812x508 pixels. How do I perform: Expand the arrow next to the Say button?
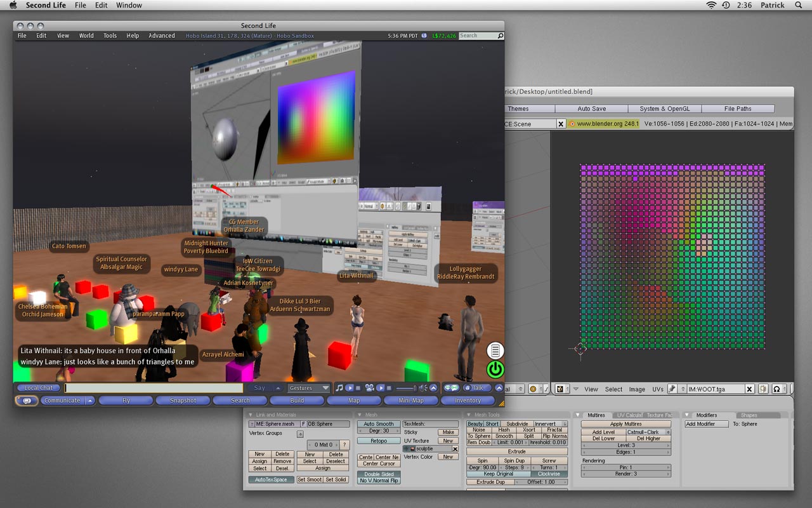(x=277, y=388)
